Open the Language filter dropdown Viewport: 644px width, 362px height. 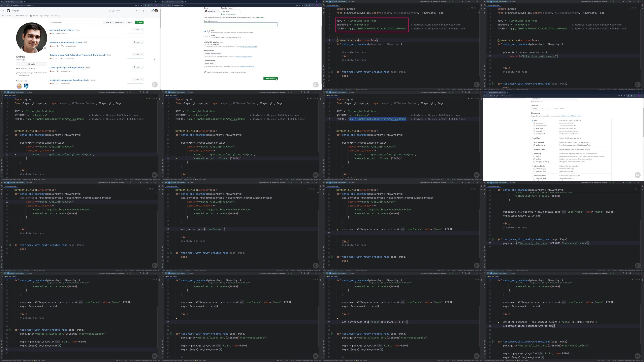tap(119, 23)
